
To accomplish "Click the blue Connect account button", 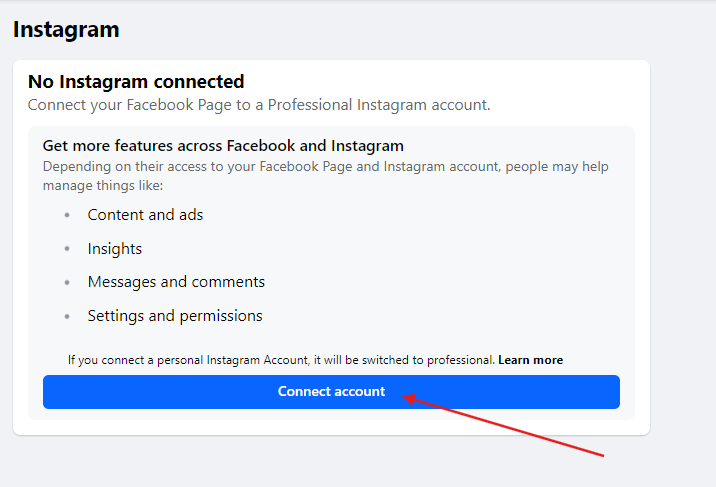I will [331, 392].
